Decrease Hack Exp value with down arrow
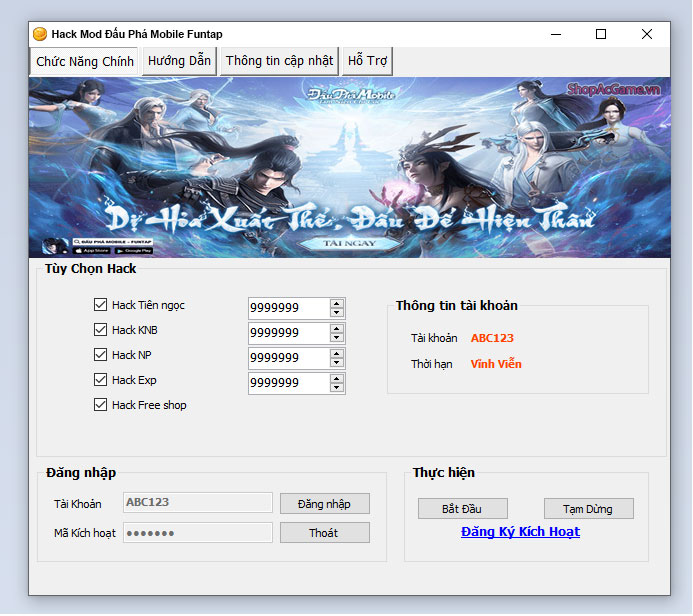693x616 pixels. click(337, 388)
